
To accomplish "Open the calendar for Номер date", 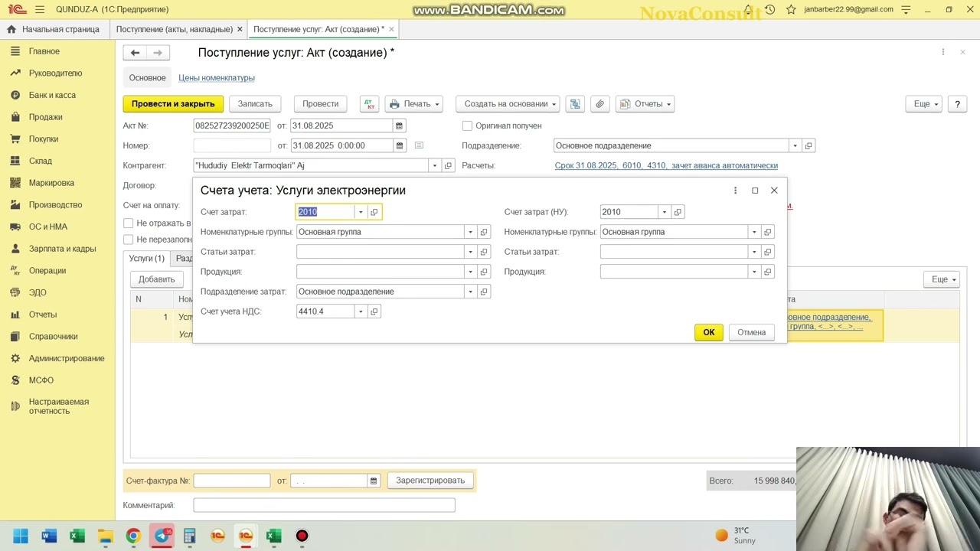I will point(399,145).
